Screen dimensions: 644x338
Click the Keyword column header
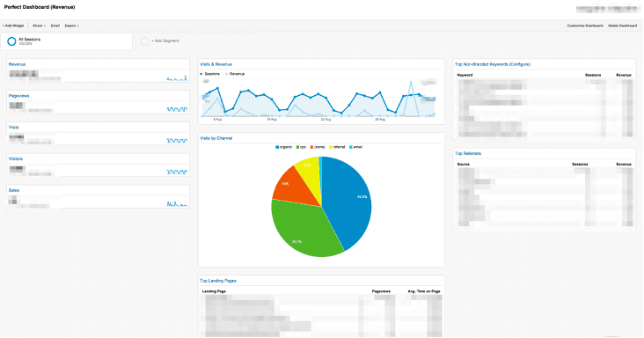tap(465, 75)
